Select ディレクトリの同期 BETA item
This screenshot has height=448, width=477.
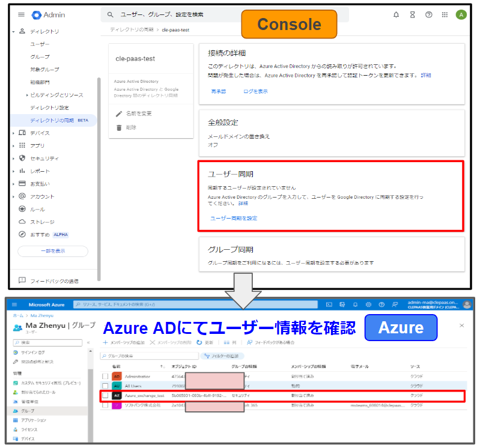(x=53, y=121)
